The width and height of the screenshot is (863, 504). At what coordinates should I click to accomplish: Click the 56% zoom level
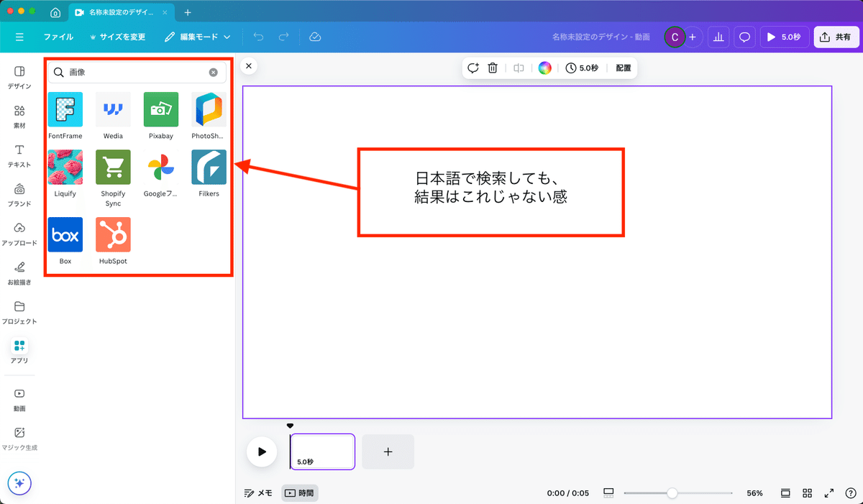click(x=754, y=493)
